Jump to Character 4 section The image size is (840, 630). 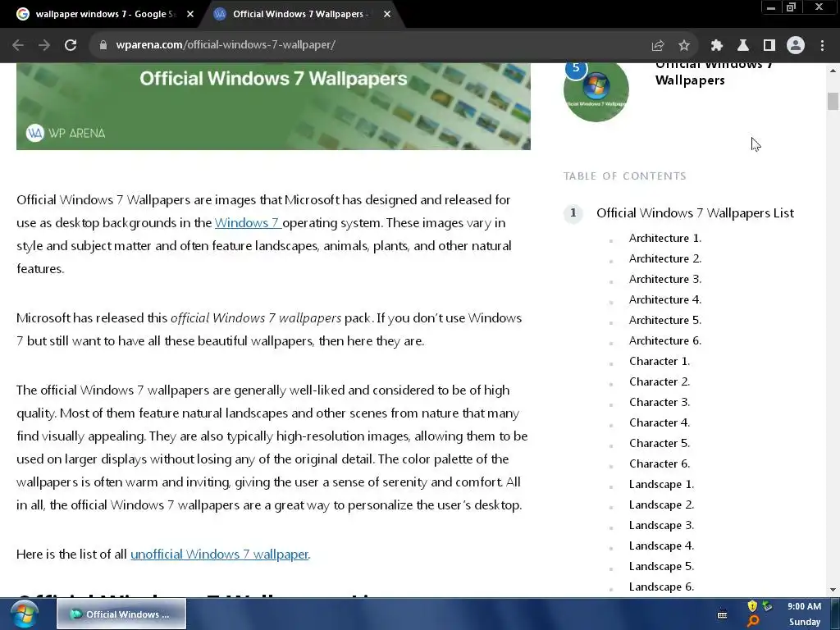click(x=660, y=423)
